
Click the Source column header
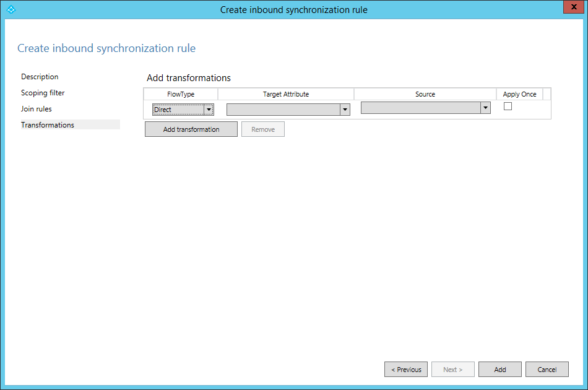(425, 94)
